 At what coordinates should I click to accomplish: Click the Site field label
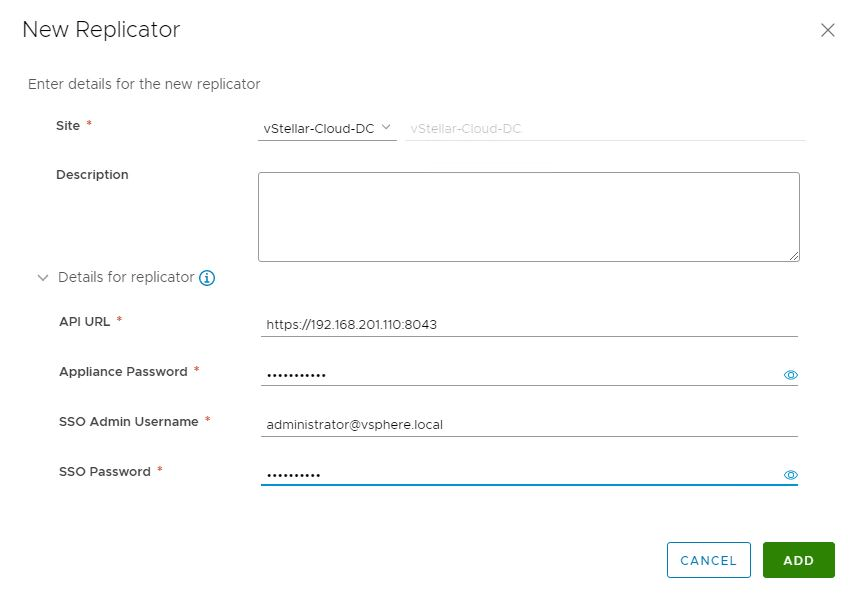[x=68, y=126]
